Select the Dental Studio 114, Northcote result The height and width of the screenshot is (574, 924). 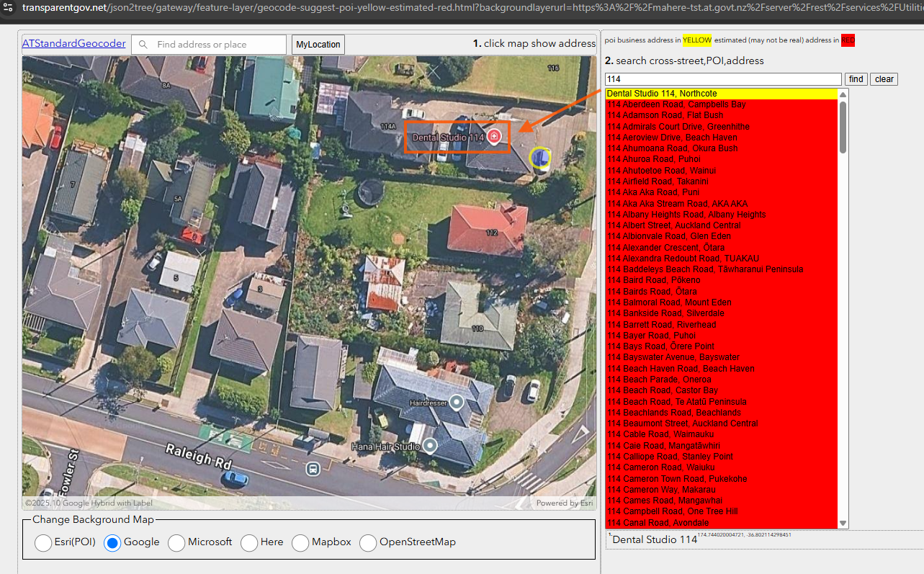tap(662, 94)
